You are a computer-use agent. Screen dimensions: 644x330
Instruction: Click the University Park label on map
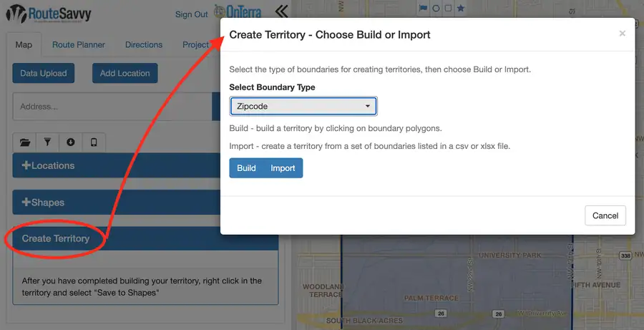(x=510, y=256)
